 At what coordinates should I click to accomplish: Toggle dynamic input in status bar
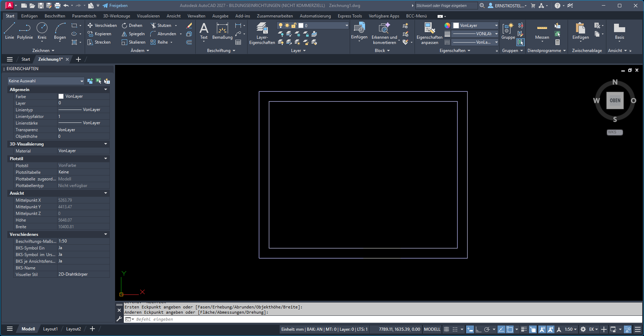pos(470,329)
